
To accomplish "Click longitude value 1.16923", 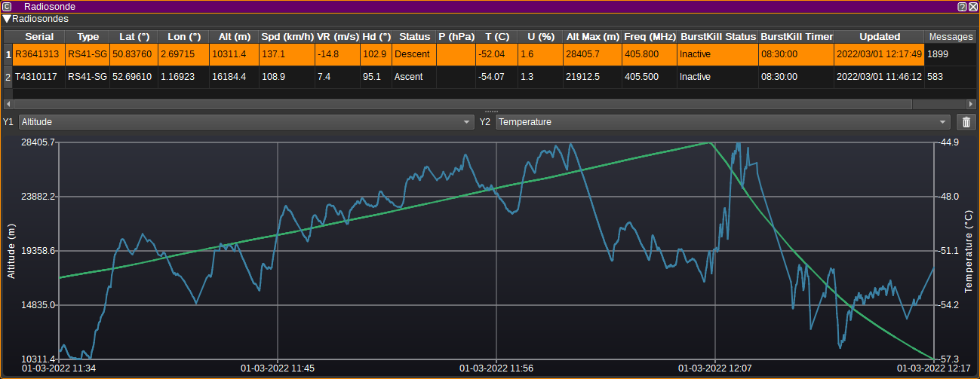I will coord(183,77).
